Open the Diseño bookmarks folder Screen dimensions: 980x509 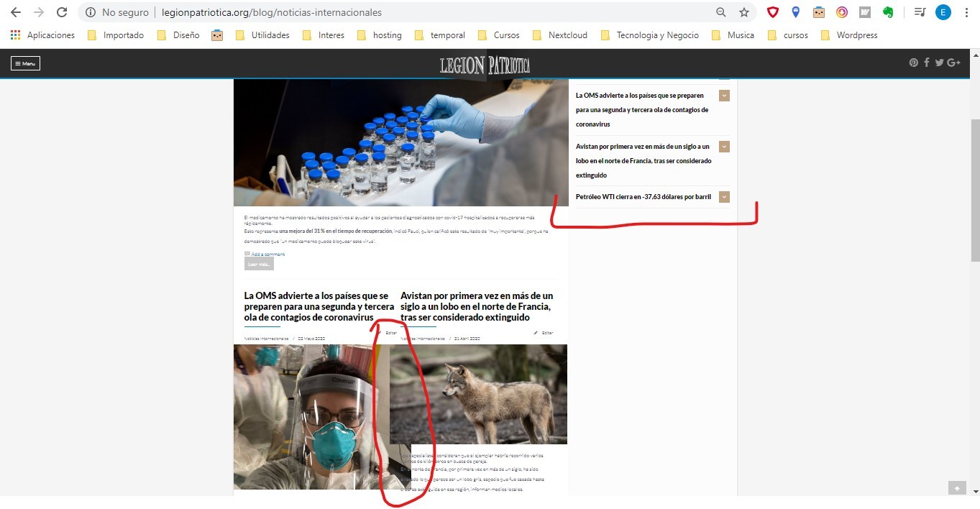pyautogui.click(x=178, y=35)
